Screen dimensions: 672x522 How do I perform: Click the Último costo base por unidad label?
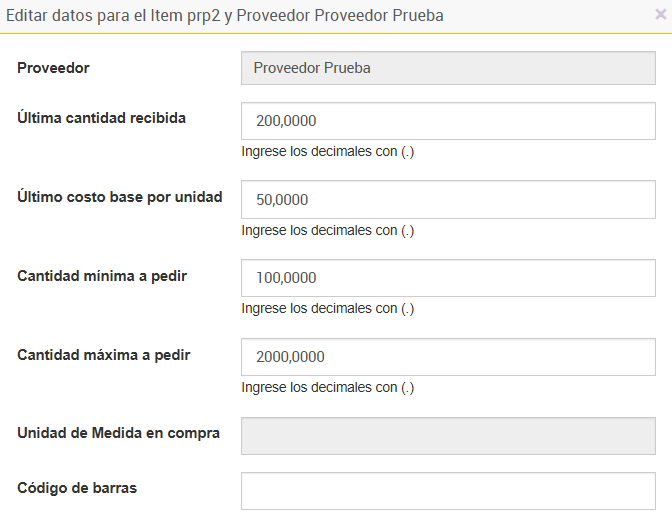(x=120, y=196)
